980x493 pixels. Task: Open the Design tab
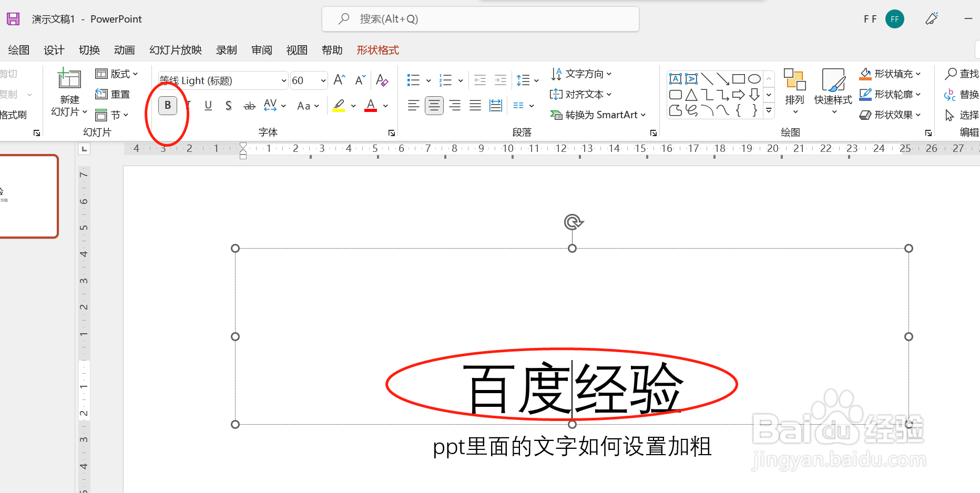[x=54, y=50]
